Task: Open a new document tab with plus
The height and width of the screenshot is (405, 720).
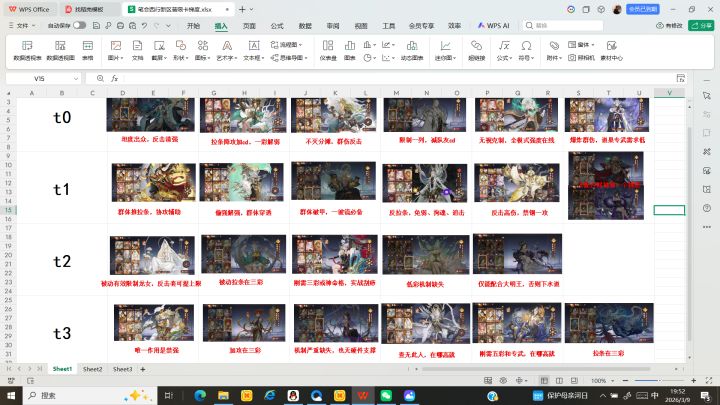Action: point(242,9)
